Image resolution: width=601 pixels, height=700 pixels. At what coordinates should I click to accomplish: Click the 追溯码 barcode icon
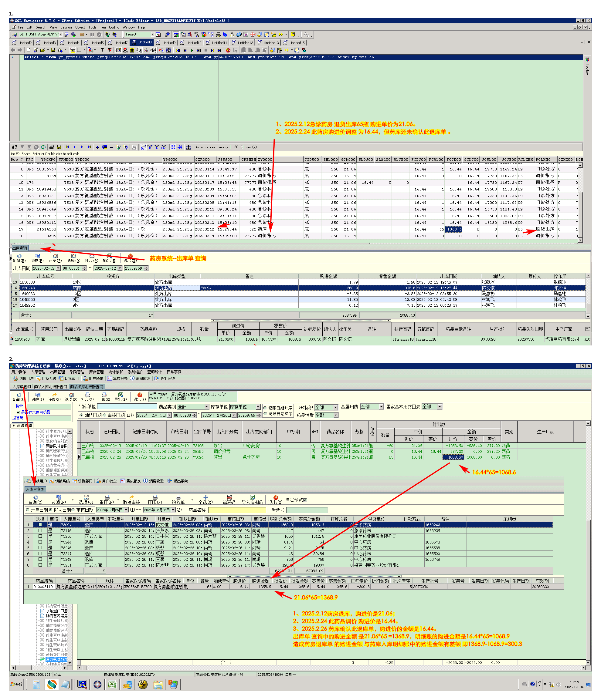coord(229,498)
